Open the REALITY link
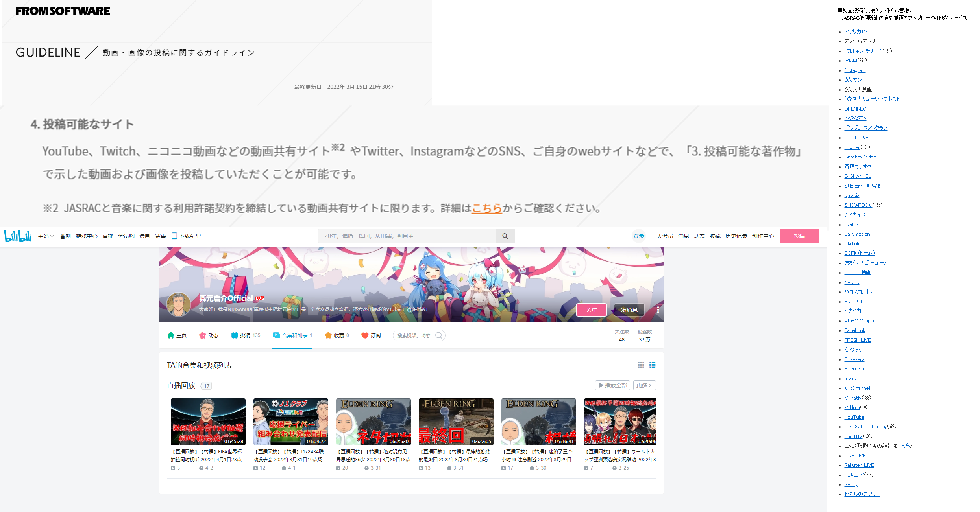 pyautogui.click(x=854, y=475)
